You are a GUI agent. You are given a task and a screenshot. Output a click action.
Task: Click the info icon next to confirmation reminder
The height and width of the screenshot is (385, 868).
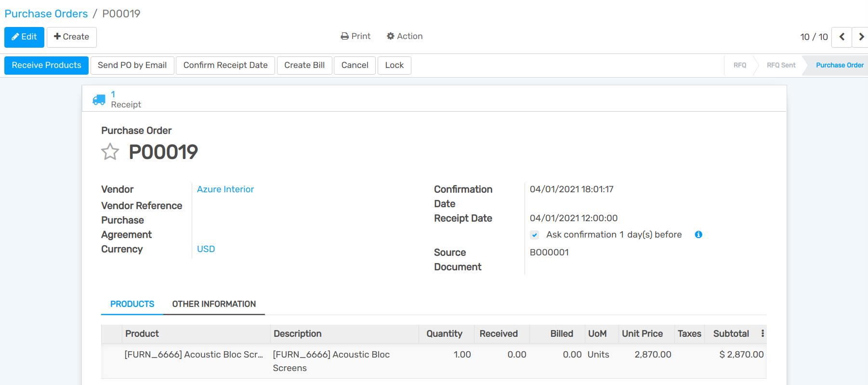[x=698, y=235]
